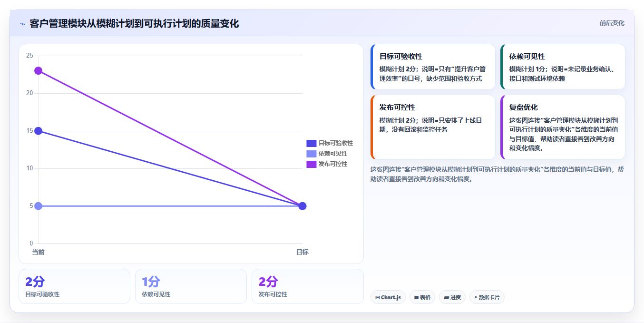Click the 表格 tag chip
Image resolution: width=644 pixels, height=323 pixels.
click(422, 297)
